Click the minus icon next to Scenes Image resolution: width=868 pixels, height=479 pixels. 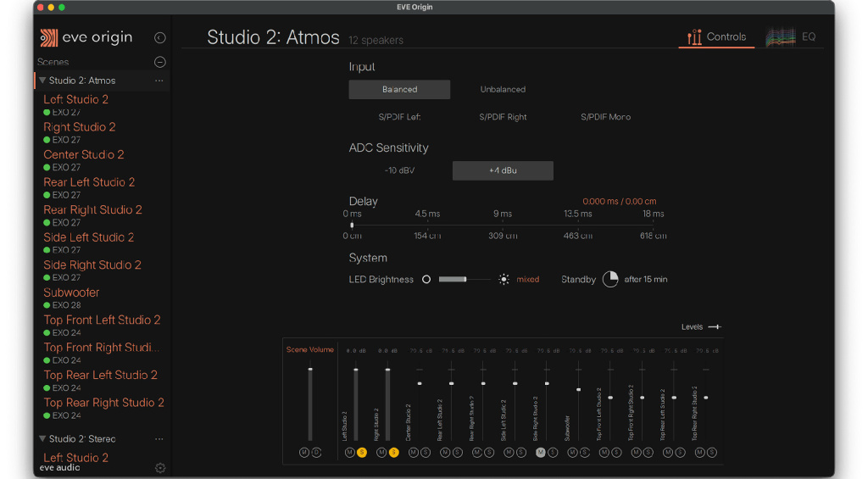pyautogui.click(x=160, y=62)
